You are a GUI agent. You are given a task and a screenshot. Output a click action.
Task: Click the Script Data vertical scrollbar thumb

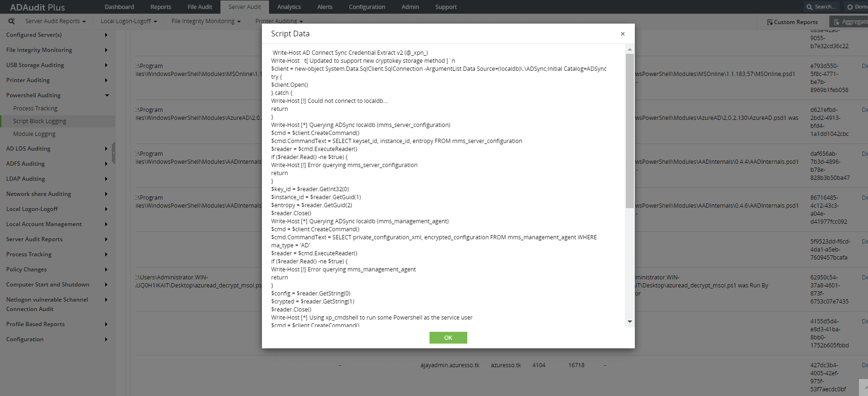[x=630, y=131]
